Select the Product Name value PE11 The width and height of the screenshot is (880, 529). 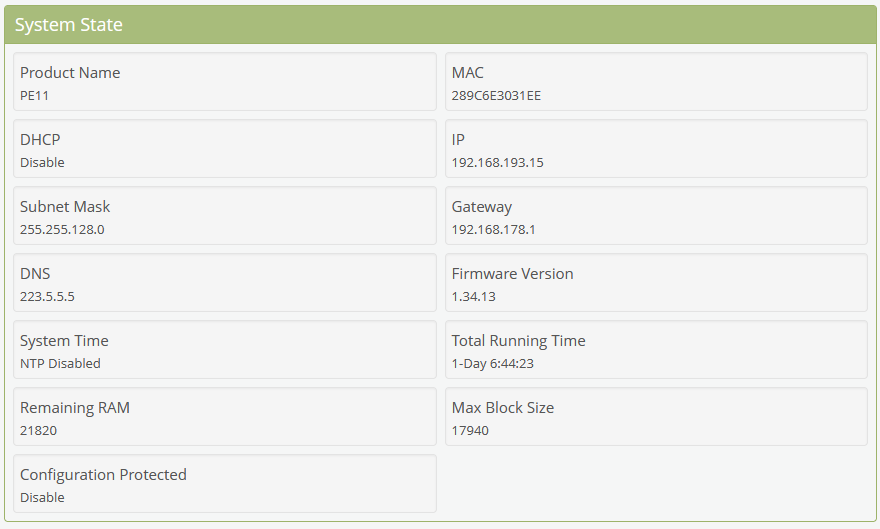click(x=35, y=96)
